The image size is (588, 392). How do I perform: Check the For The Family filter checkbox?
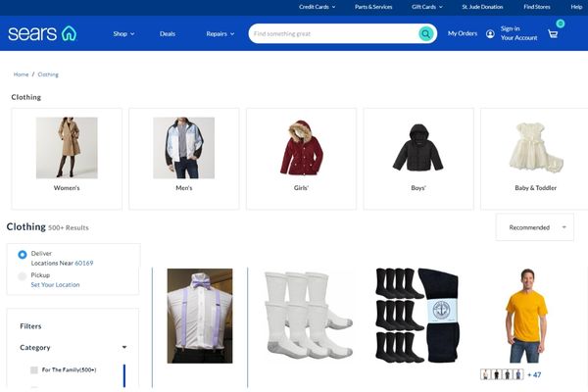(34, 369)
